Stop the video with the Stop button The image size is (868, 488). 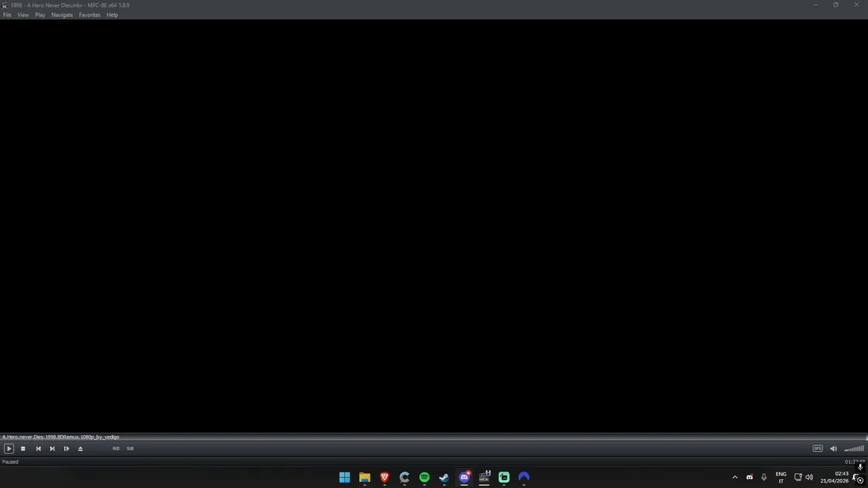click(x=23, y=449)
